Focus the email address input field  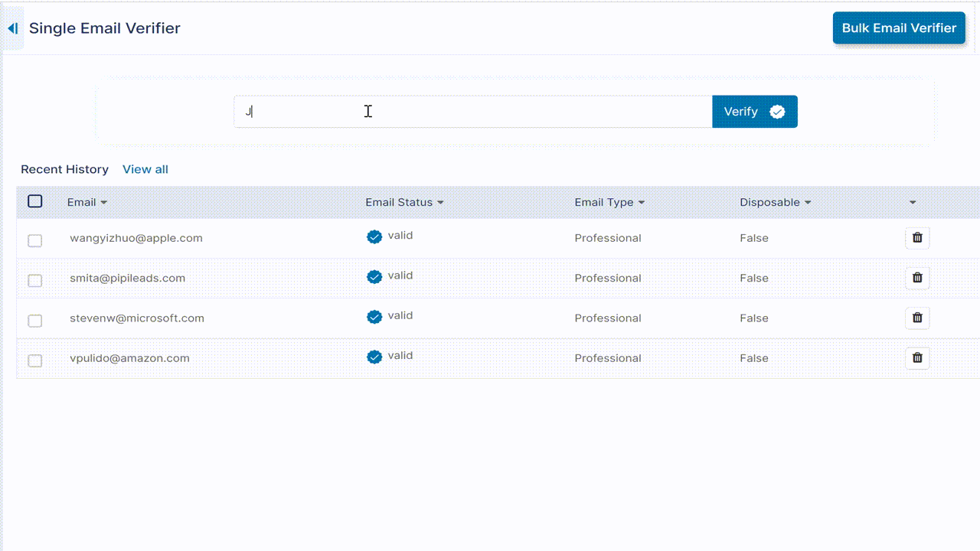click(x=473, y=112)
